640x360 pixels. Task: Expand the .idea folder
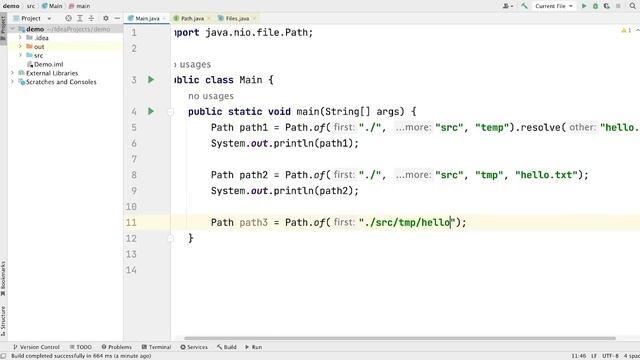click(20, 38)
